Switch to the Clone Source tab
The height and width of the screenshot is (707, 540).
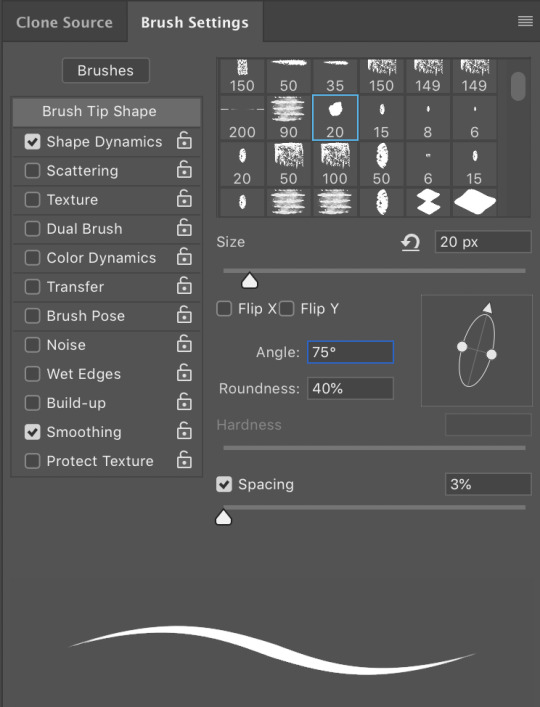[x=64, y=22]
